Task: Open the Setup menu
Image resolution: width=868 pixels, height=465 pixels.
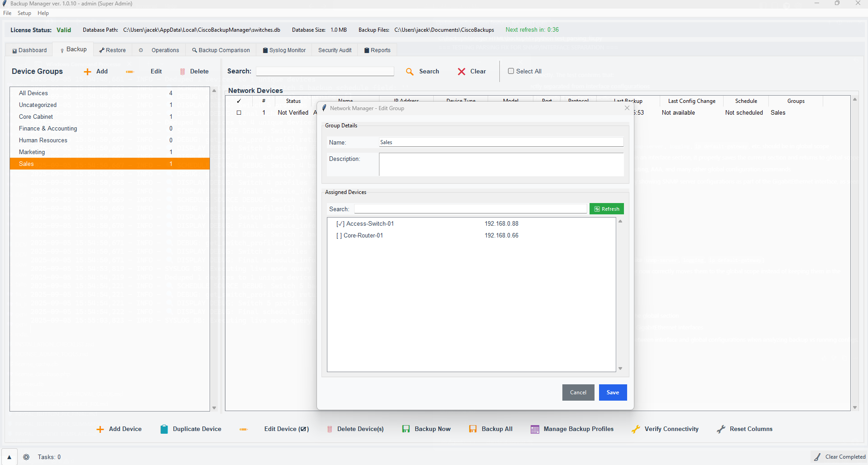Action: (24, 13)
